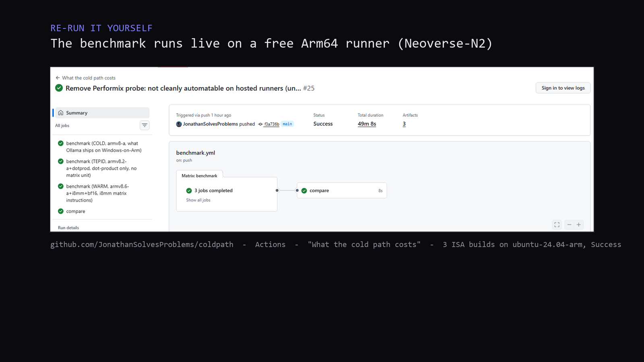Open the compare job in the sidebar
This screenshot has width=644, height=362.
click(x=76, y=211)
